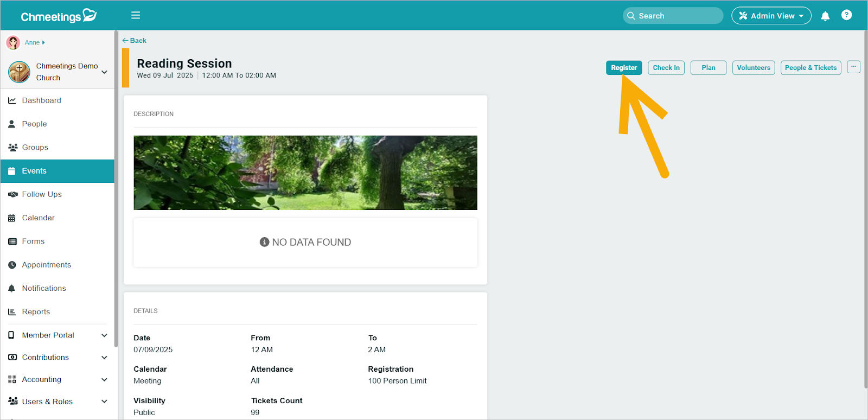
Task: Click the Accounting icon in sidebar
Action: point(12,380)
